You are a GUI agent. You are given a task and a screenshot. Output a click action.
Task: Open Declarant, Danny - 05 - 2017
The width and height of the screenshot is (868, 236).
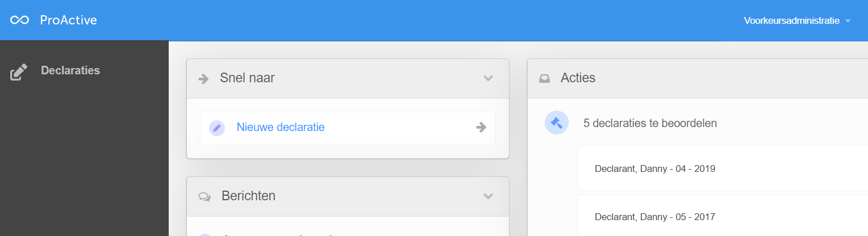click(655, 217)
